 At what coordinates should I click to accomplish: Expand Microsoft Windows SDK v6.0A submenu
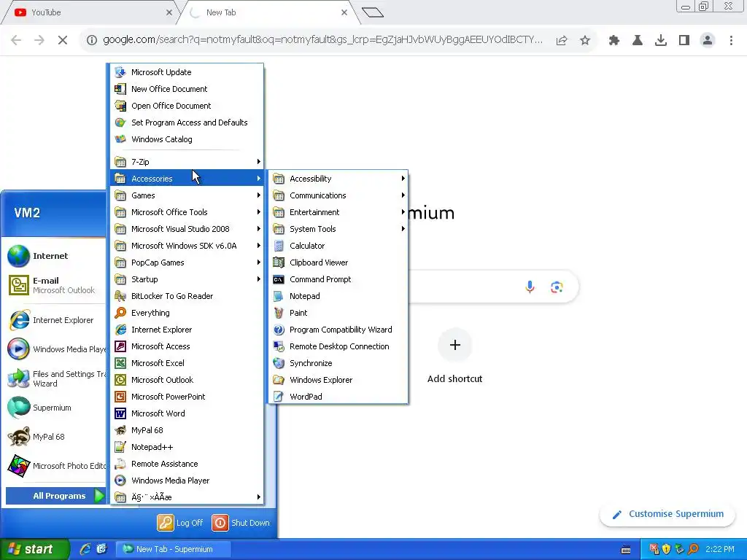tap(187, 246)
